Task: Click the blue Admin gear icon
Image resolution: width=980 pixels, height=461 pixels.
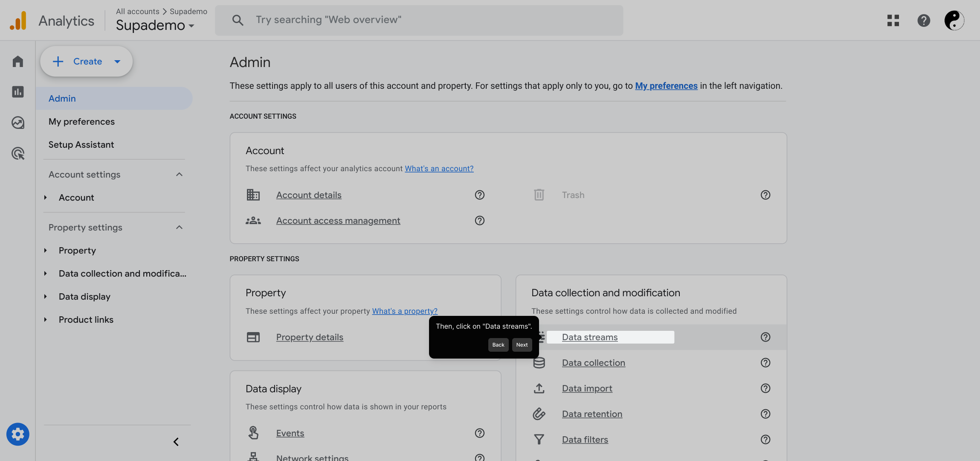Action: tap(17, 434)
